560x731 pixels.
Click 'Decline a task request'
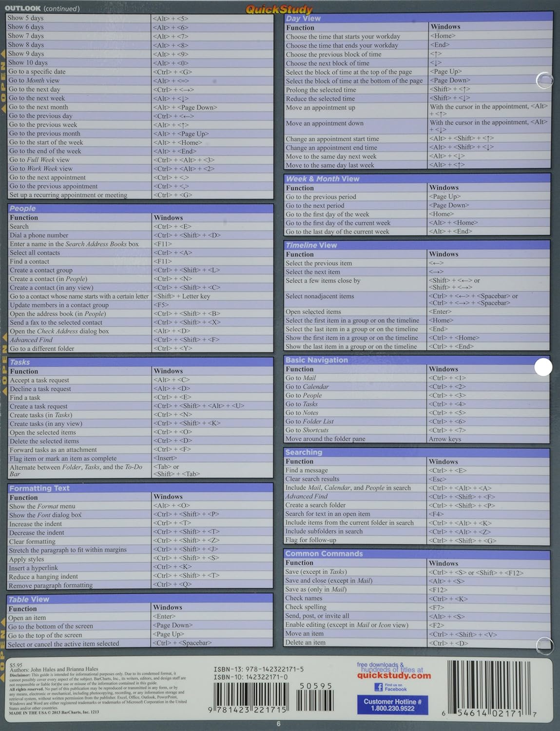[x=40, y=389]
